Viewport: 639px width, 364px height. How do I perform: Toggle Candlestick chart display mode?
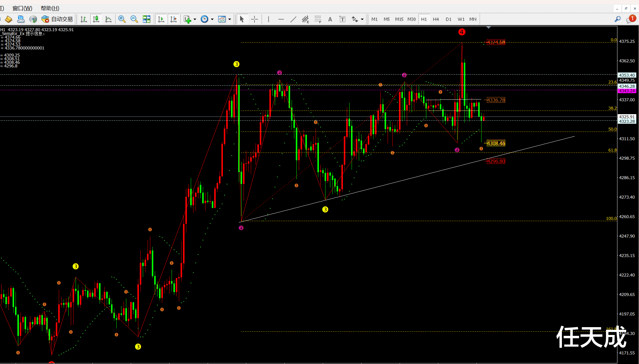[96, 19]
